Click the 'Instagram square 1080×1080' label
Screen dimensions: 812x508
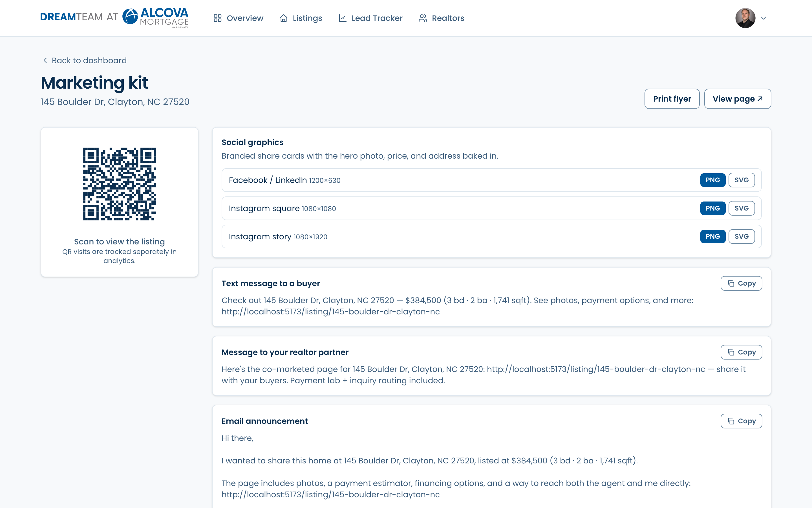[282, 209]
